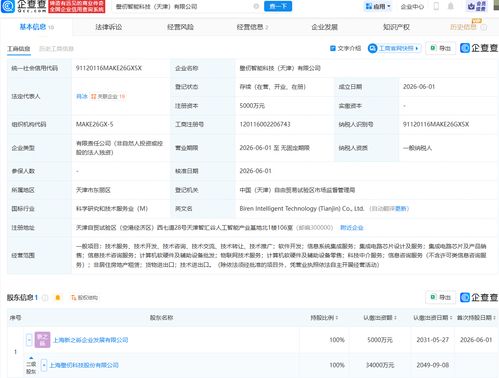Sort by 认缴出资额 column arrow
The height and width of the screenshot is (378, 499).
(x=395, y=318)
